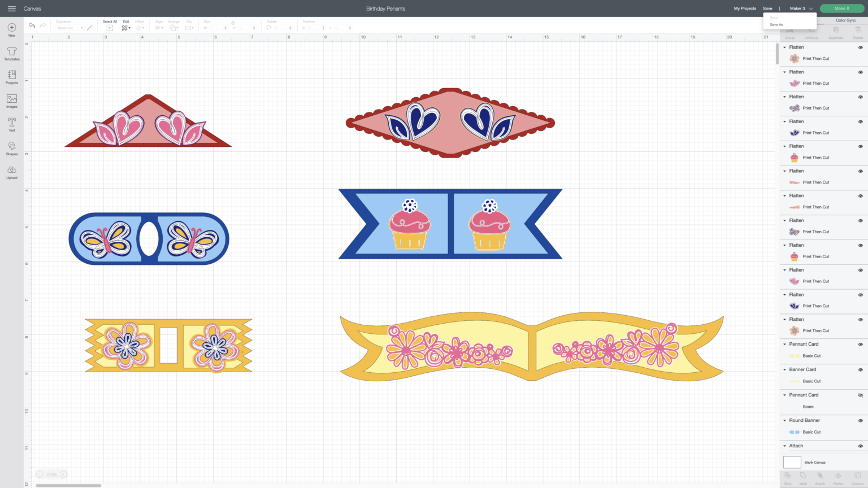This screenshot has width=868, height=488.
Task: Click the Weld icon in the layers footer
Action: tap(803, 476)
